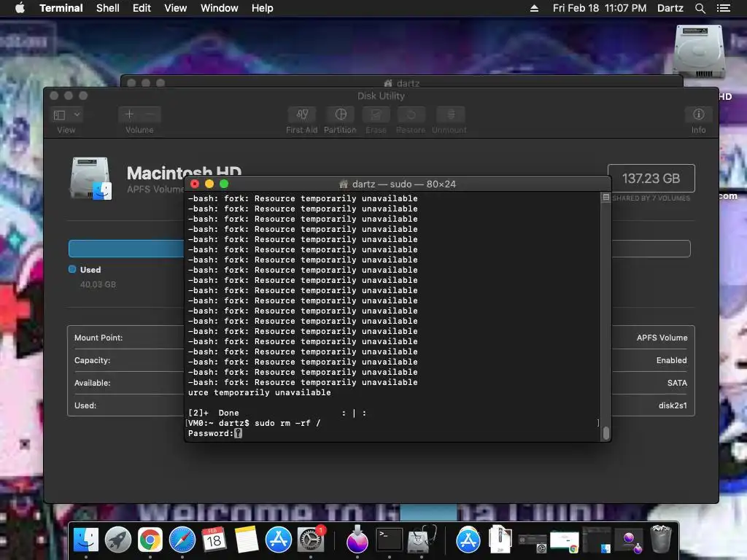This screenshot has height=560, width=747.
Task: Click the disk usage bar in Disk Utility
Action: (x=379, y=249)
